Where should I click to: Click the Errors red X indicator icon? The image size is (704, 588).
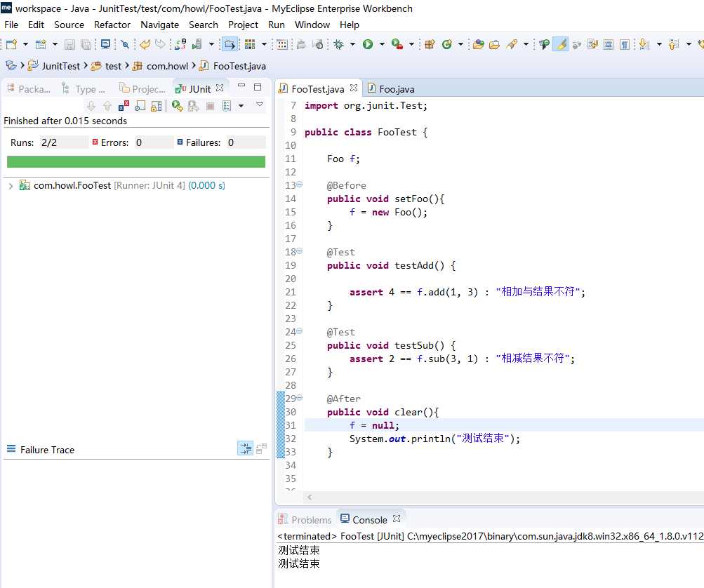coord(95,142)
